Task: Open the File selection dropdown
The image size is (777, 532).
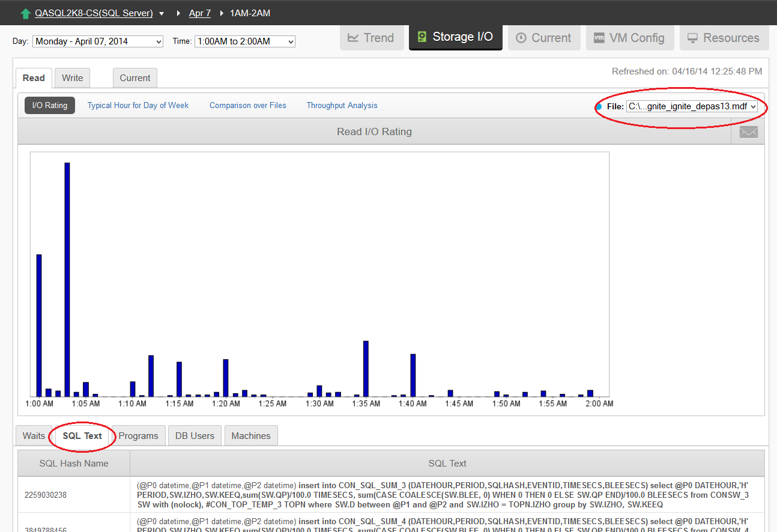Action: point(692,106)
